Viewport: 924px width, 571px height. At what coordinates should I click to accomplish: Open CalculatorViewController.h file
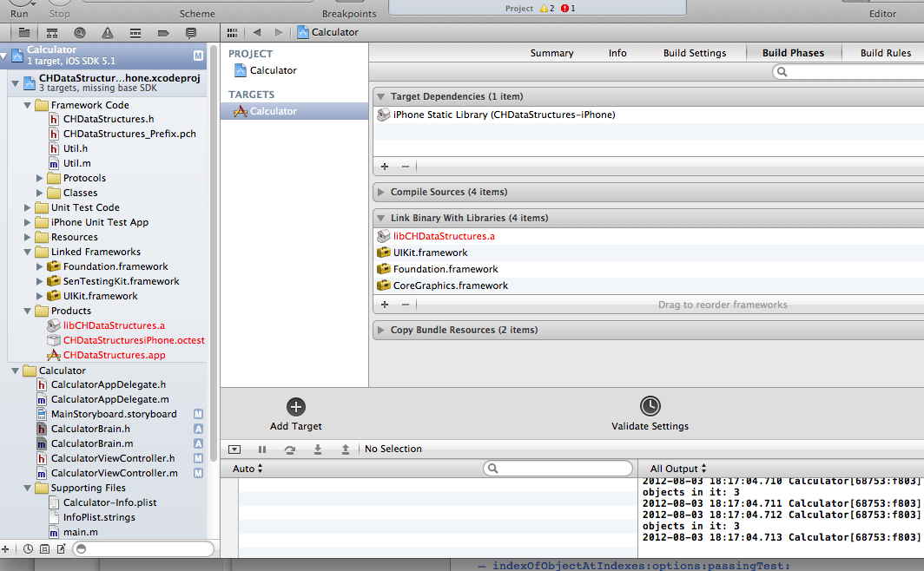113,458
